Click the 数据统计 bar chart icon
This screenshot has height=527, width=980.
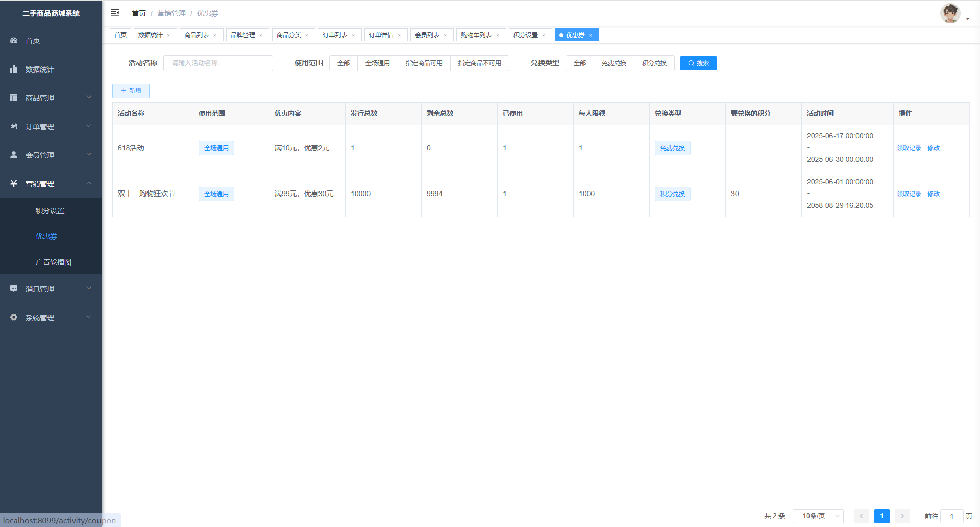[x=14, y=69]
